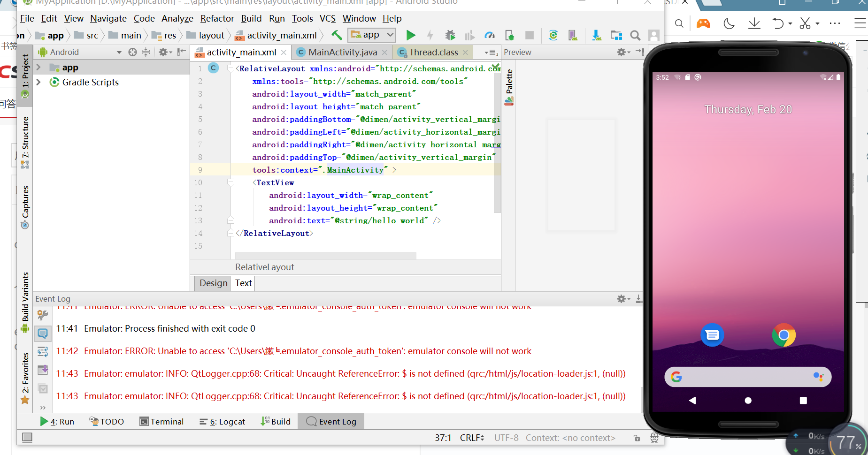Click Attach debugger to Android process
Viewport: 868px width, 455px height.
[510, 35]
